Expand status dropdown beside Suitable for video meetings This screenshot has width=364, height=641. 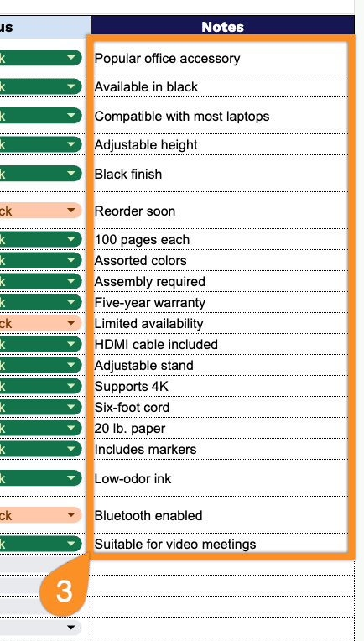pos(71,544)
